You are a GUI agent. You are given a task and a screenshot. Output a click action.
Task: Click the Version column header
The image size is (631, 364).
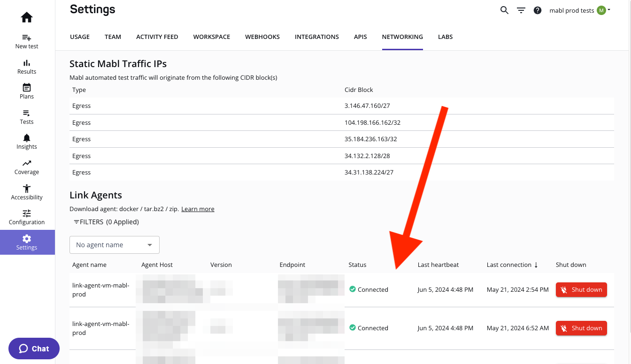(x=221, y=265)
